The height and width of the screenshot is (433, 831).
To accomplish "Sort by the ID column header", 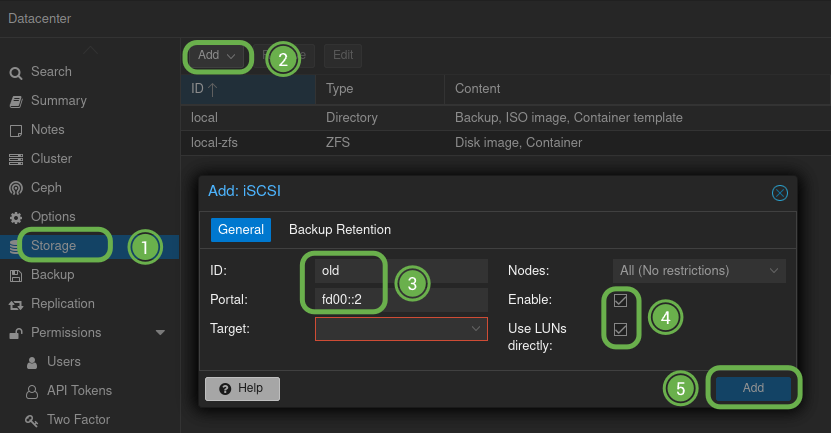I will point(248,89).
